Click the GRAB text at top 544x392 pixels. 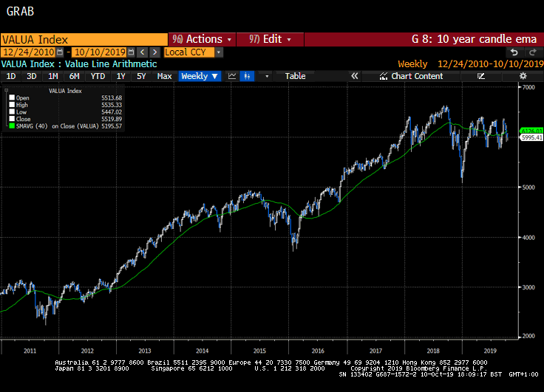pyautogui.click(x=21, y=11)
